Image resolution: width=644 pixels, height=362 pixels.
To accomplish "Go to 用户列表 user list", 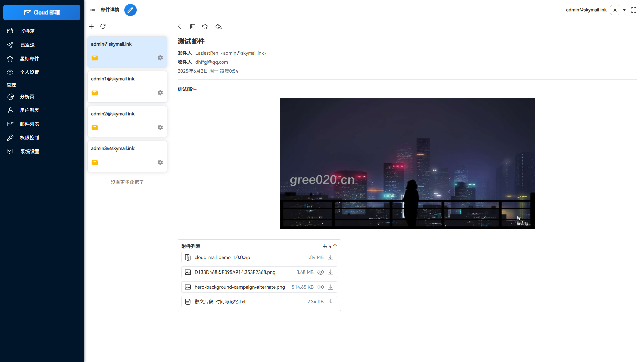I will tap(29, 110).
